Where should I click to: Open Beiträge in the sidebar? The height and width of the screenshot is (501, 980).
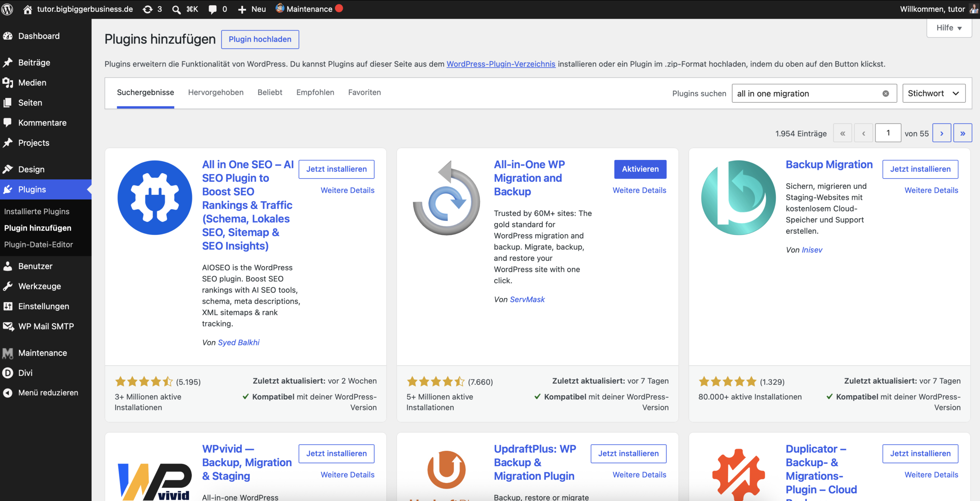(x=34, y=62)
